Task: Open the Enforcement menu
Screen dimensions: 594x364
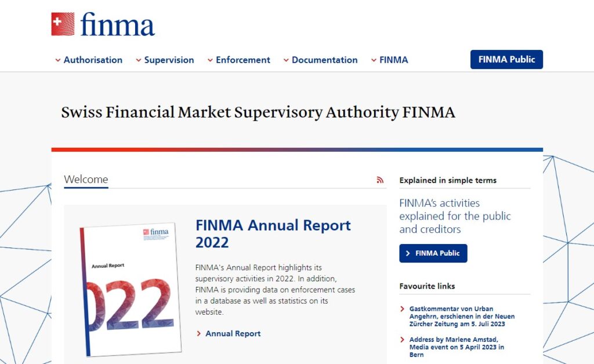Action: coord(242,60)
